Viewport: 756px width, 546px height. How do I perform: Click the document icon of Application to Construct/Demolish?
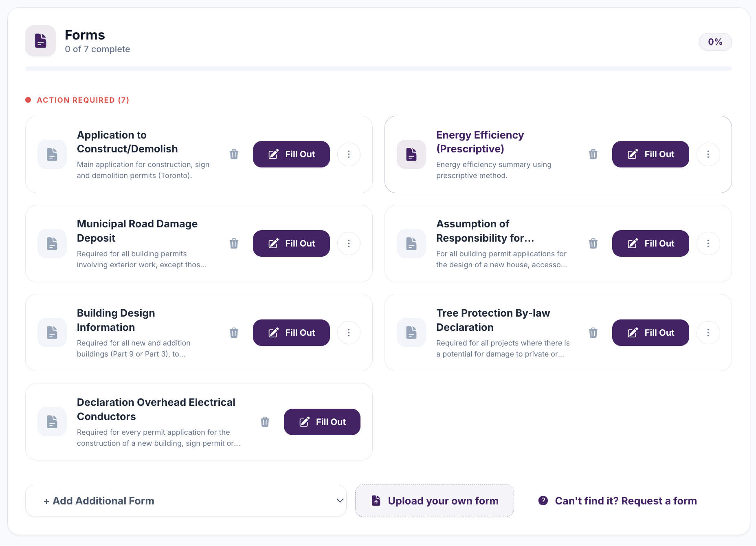coord(52,154)
